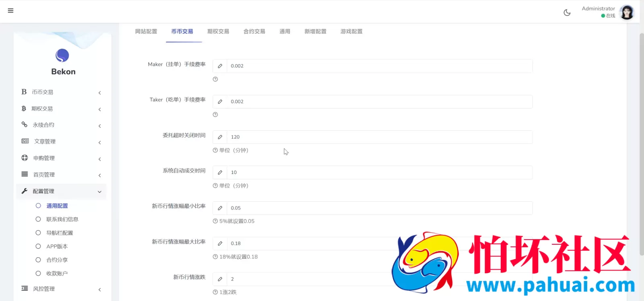This screenshot has width=644, height=301.
Task: Click the Taker手续费率 input field
Action: pos(380,102)
